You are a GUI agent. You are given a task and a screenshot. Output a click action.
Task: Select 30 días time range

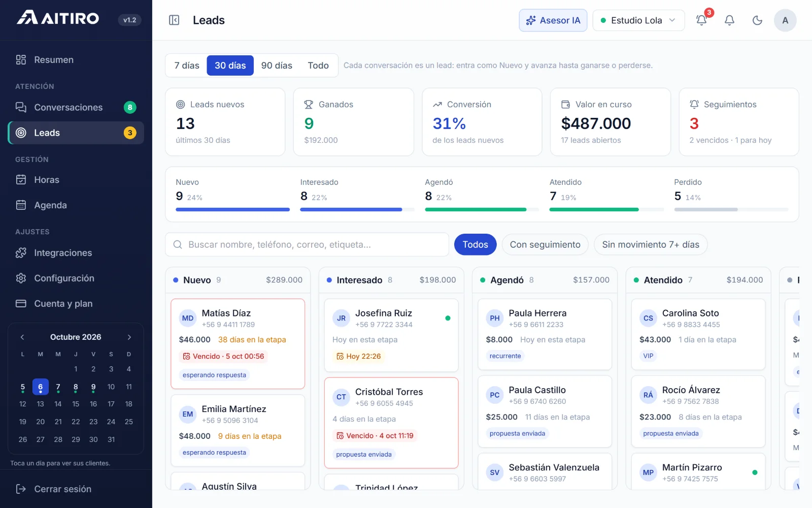pyautogui.click(x=230, y=66)
